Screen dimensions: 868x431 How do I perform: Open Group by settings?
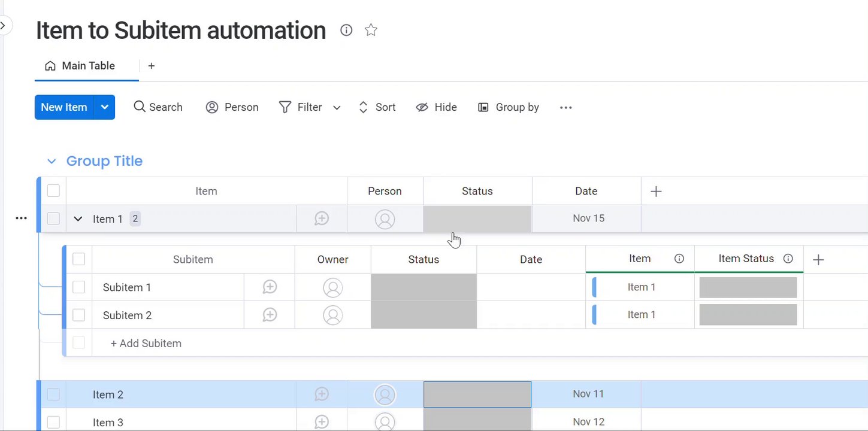pos(509,107)
